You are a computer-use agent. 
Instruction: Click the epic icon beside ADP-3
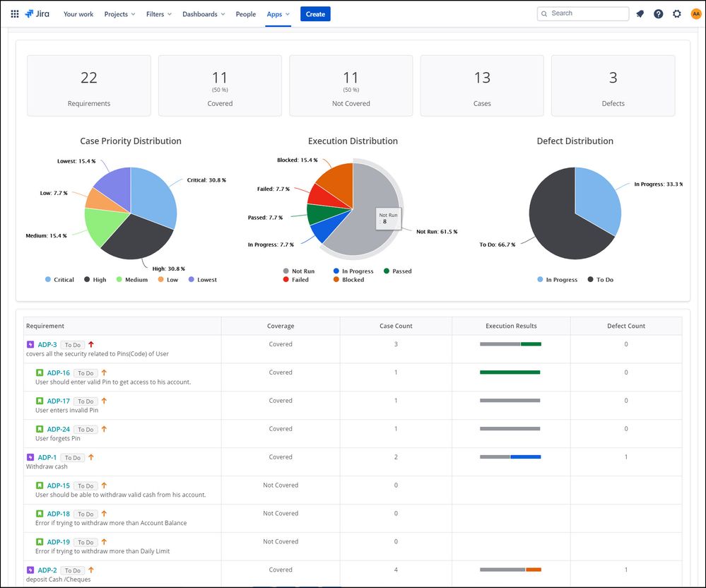click(30, 344)
